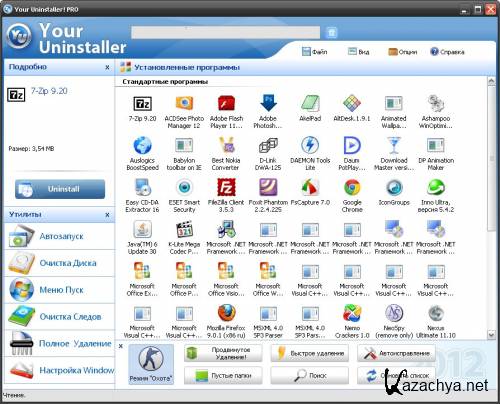
Task: Select IconGroups program icon
Action: coord(394,187)
